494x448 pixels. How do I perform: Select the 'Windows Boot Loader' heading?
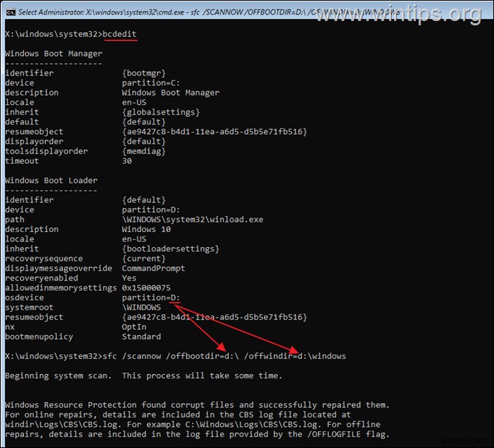point(51,181)
